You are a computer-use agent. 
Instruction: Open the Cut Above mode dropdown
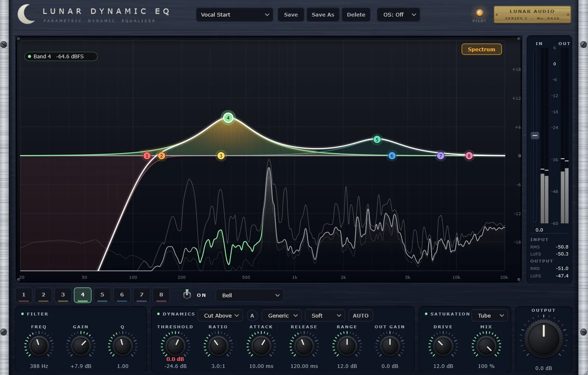221,315
